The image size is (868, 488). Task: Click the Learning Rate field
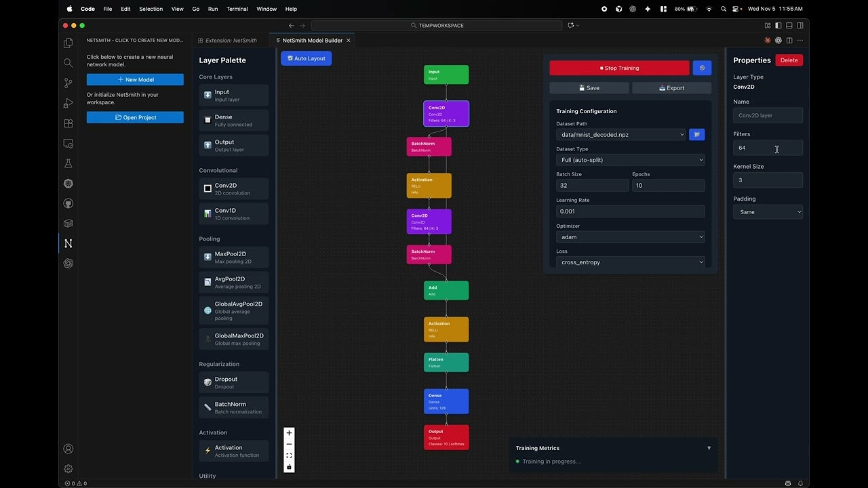point(630,211)
